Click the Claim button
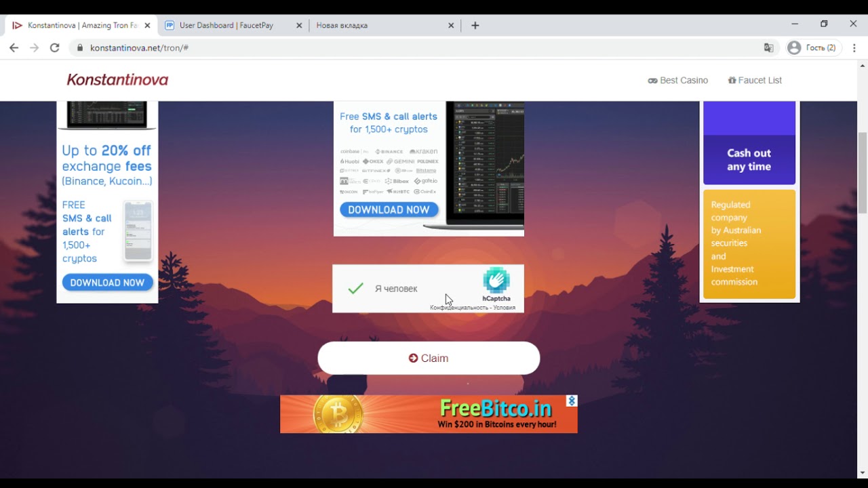The image size is (868, 488). 429,358
